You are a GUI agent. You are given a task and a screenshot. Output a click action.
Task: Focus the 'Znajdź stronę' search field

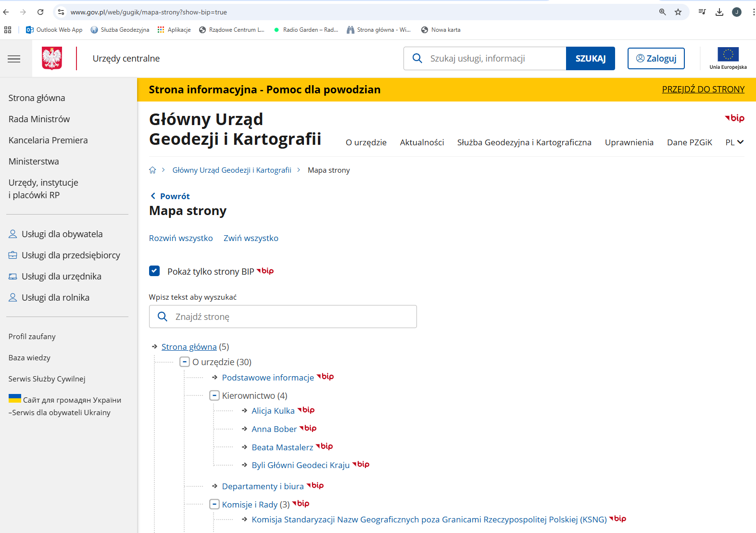[x=289, y=317]
